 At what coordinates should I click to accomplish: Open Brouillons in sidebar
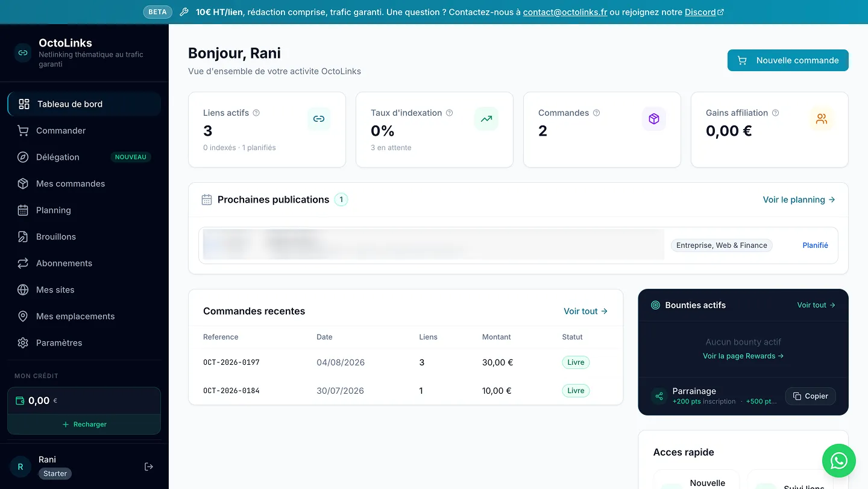[84, 236]
